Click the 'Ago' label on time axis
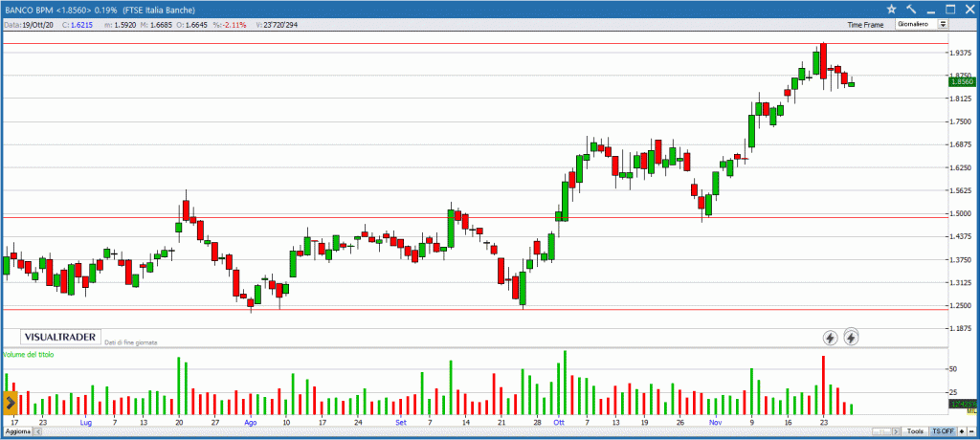Image resolution: width=980 pixels, height=440 pixels. 251,423
